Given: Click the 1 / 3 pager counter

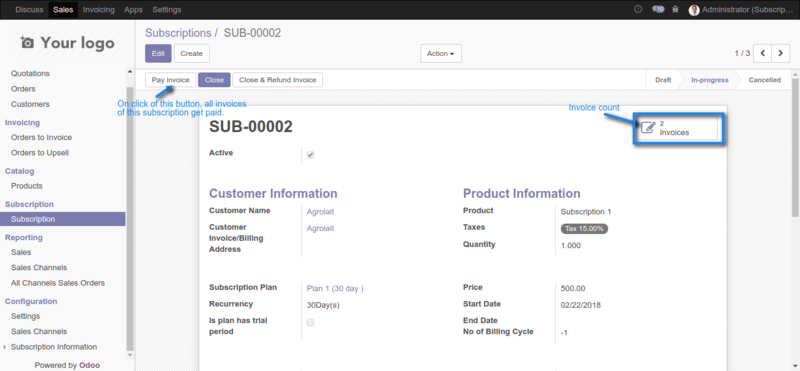Looking at the screenshot, I should coord(742,53).
